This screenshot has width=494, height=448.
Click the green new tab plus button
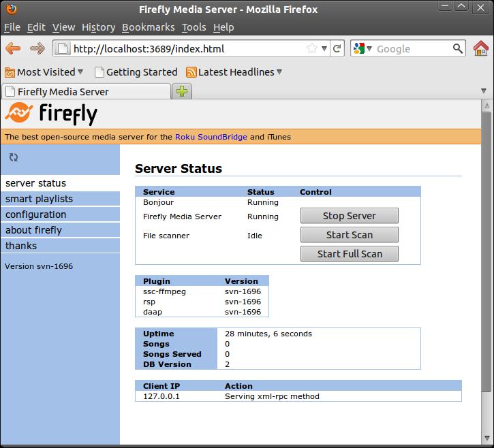[182, 91]
